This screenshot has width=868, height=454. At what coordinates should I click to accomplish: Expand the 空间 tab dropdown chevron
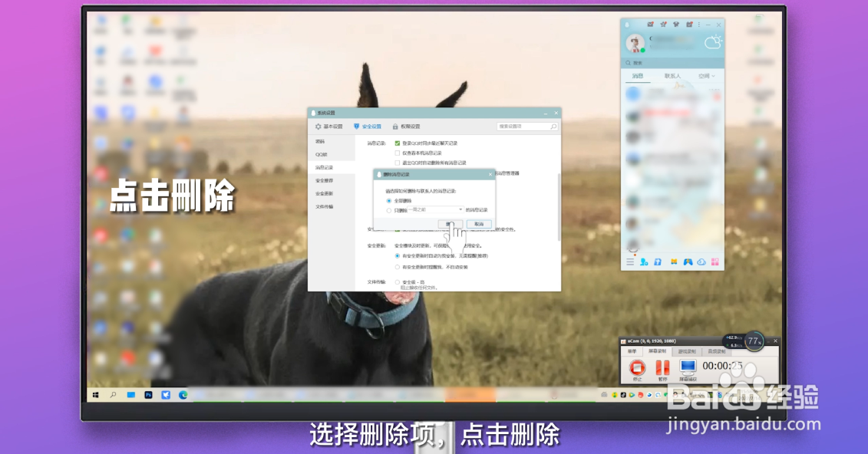(x=713, y=76)
